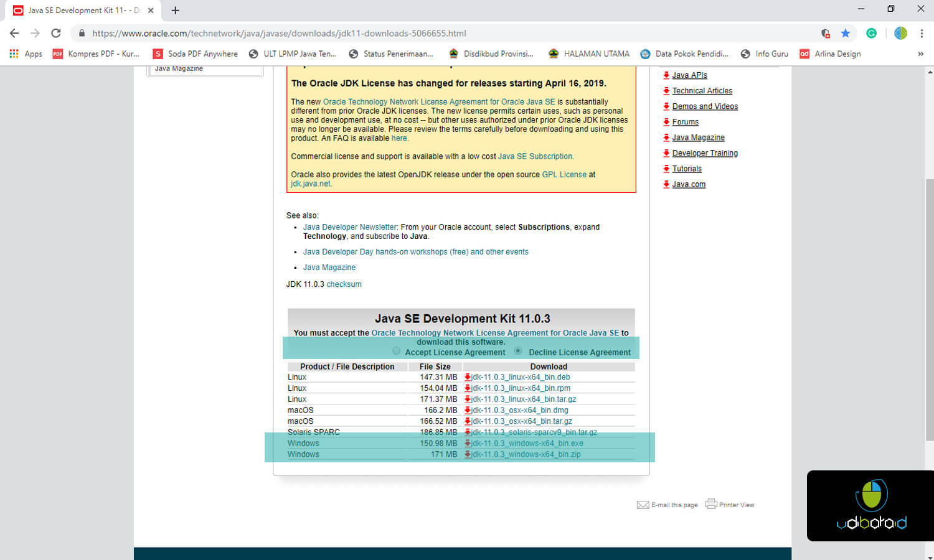This screenshot has height=560, width=934.
Task: Close the Java SE Development Kit tab
Action: [x=151, y=10]
